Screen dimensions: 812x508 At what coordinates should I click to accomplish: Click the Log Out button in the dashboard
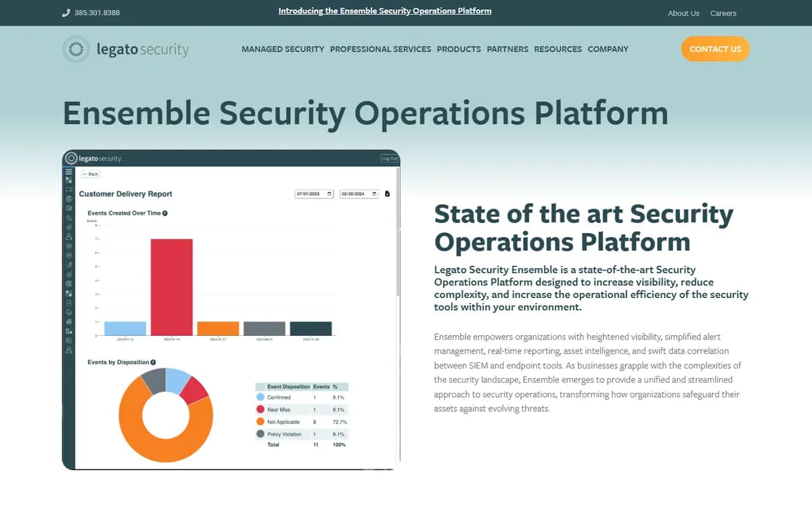point(389,158)
